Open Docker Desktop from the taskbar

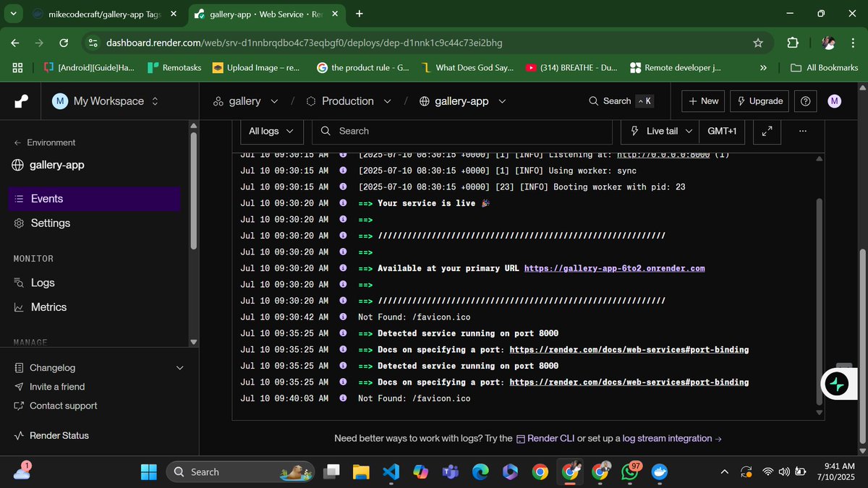(x=659, y=472)
